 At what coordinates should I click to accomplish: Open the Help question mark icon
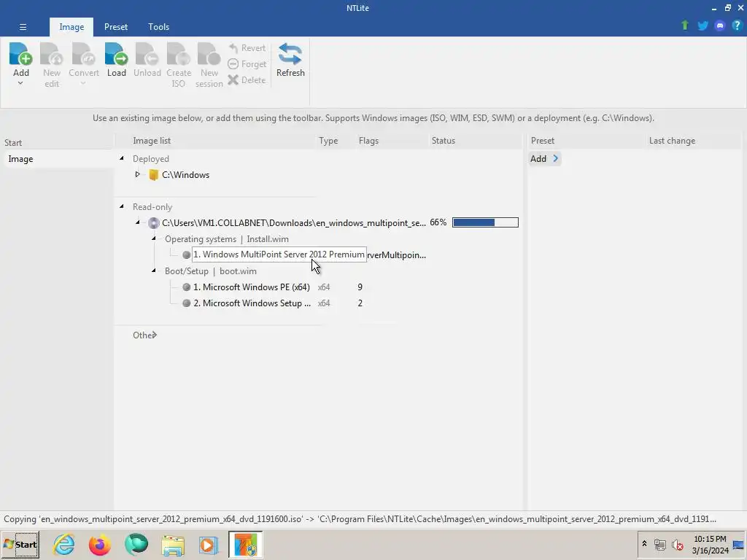[x=737, y=26]
